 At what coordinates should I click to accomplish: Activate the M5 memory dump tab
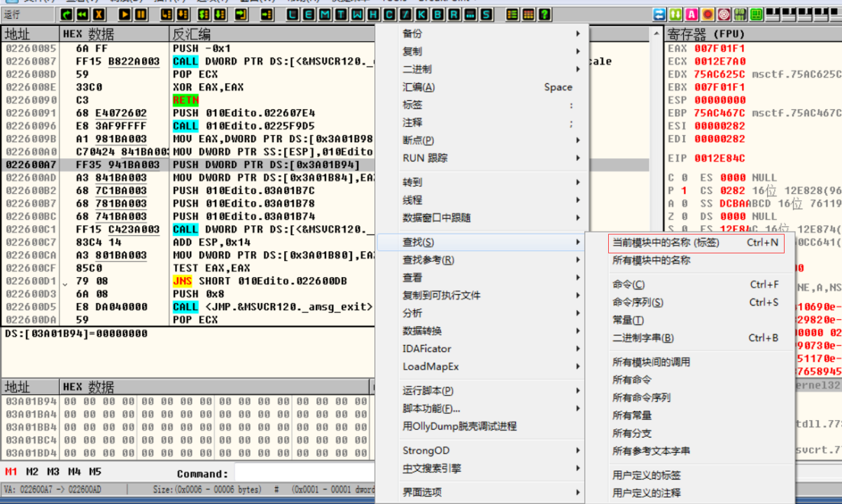pyautogui.click(x=95, y=471)
